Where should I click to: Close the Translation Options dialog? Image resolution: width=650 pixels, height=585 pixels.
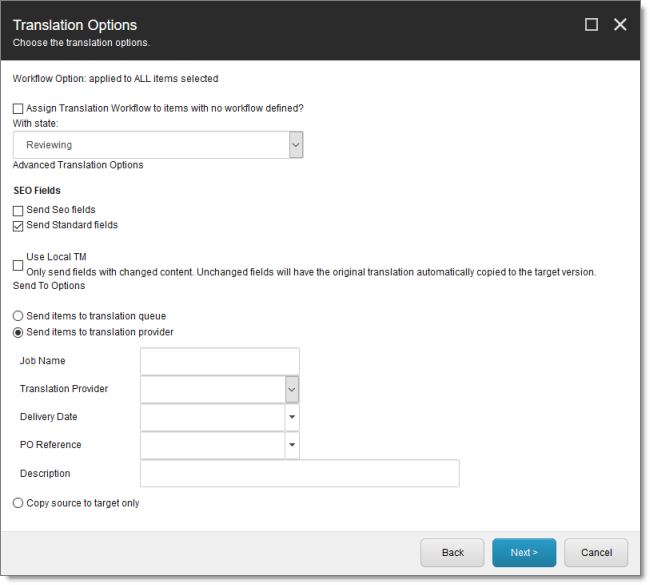[620, 24]
